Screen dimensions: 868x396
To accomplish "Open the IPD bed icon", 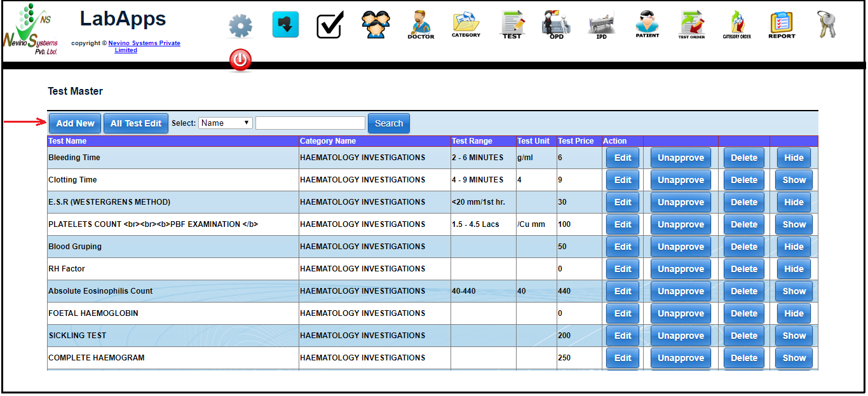I will (x=601, y=25).
